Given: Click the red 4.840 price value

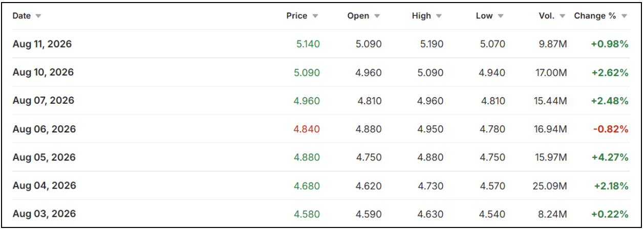Looking at the screenshot, I should tap(307, 129).
